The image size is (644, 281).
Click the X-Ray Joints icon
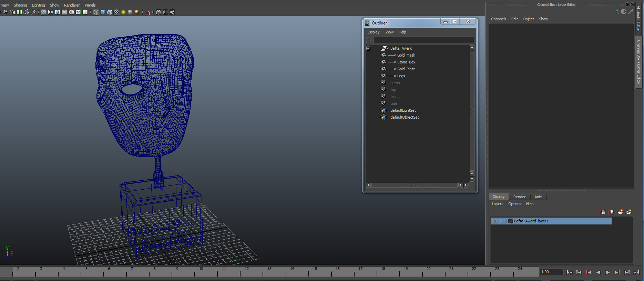(172, 12)
